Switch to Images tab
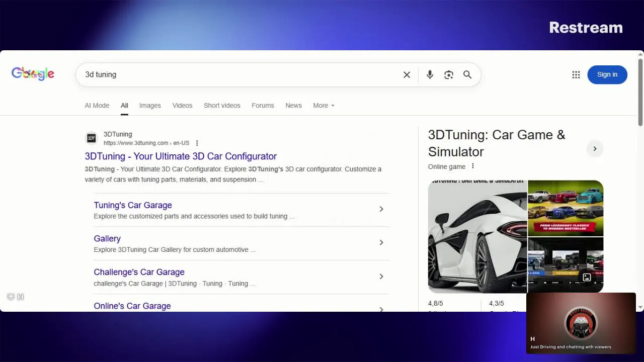 pos(150,106)
